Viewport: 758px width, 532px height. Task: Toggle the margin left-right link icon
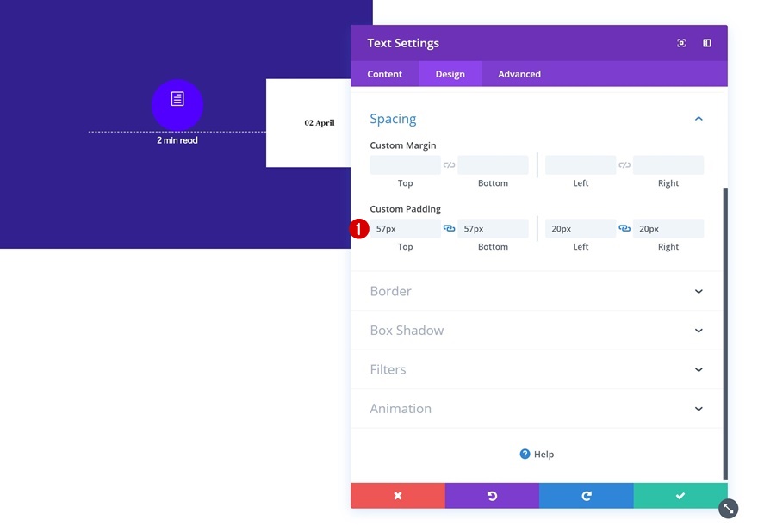pos(624,164)
